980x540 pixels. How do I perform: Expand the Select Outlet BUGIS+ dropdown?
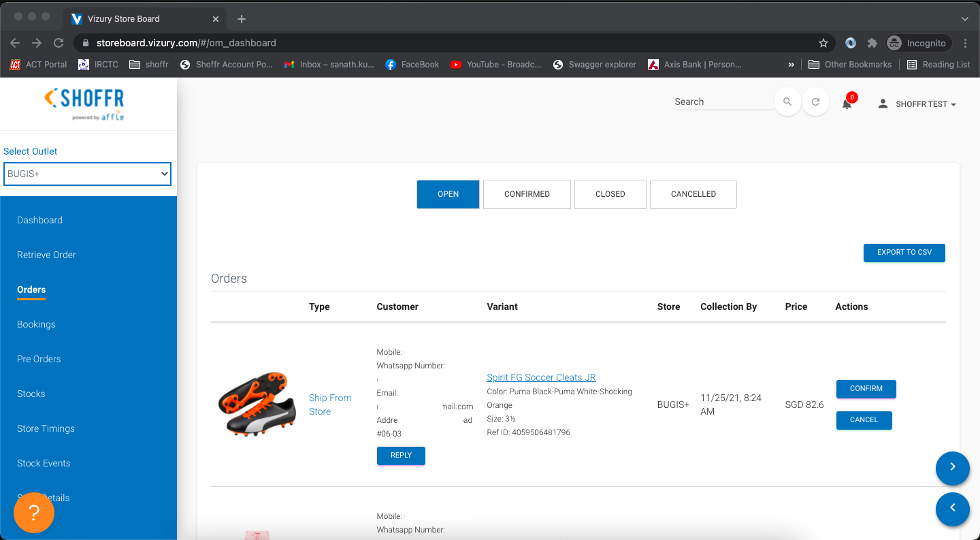87,174
